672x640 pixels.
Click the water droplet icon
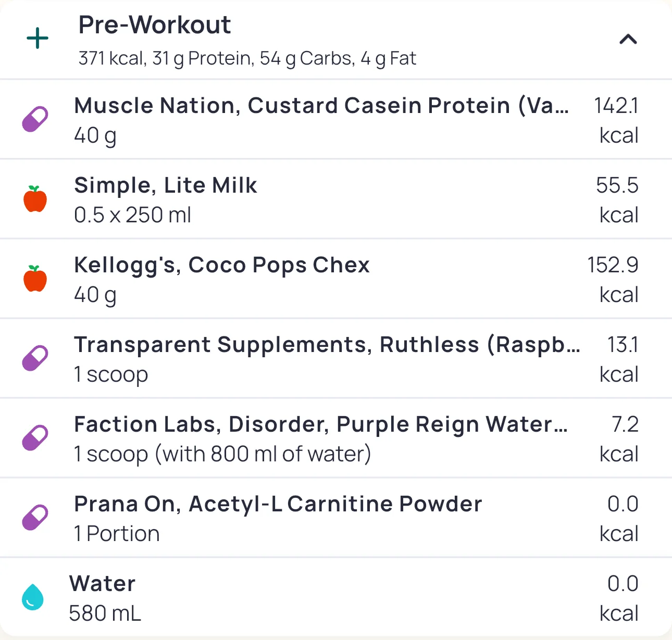[33, 597]
